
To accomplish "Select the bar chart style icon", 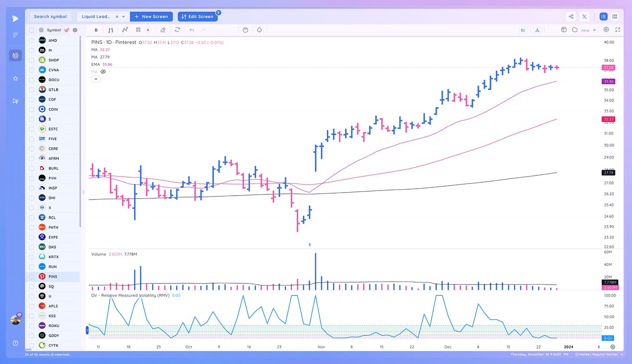I will pos(111,30).
